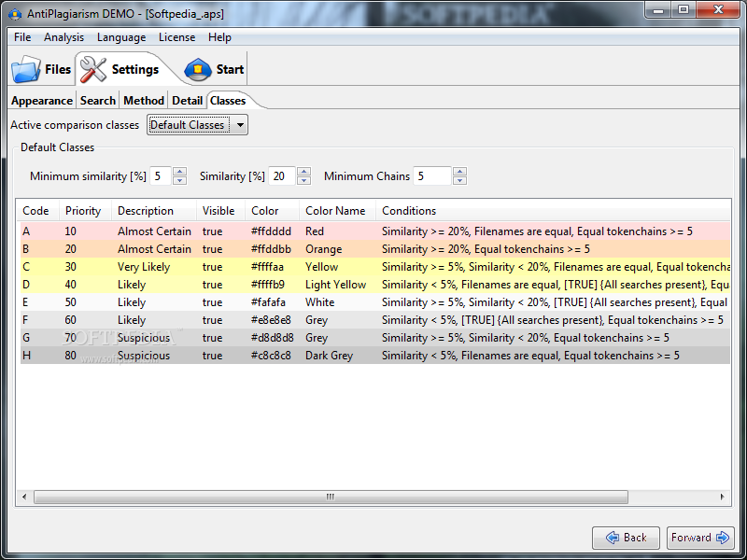Click the #fafafa color cell

click(268, 302)
